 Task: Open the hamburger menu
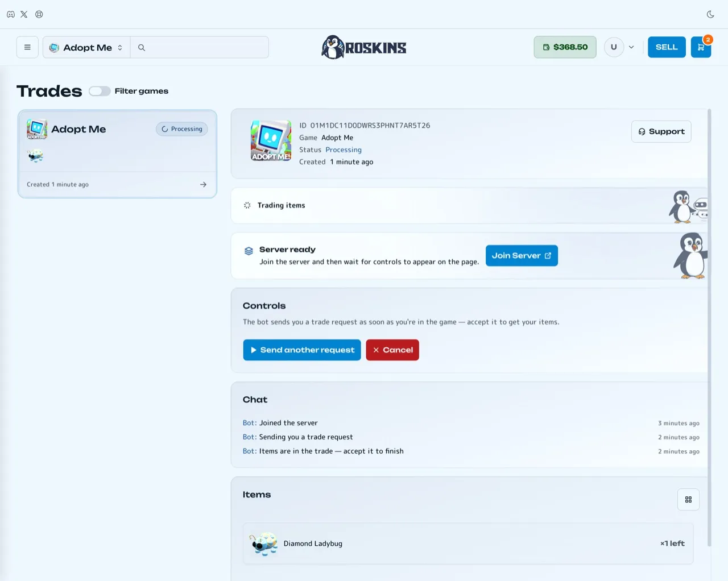(x=27, y=47)
